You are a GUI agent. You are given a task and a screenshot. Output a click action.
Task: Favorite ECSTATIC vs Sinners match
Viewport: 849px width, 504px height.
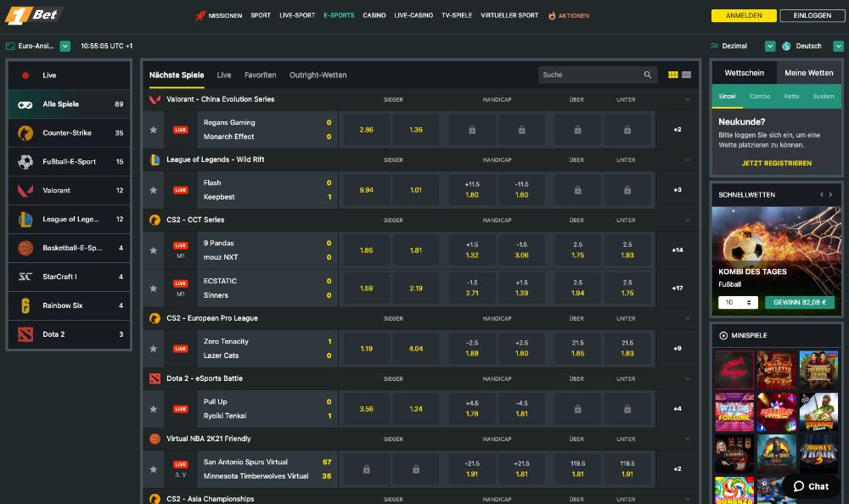[x=154, y=288]
